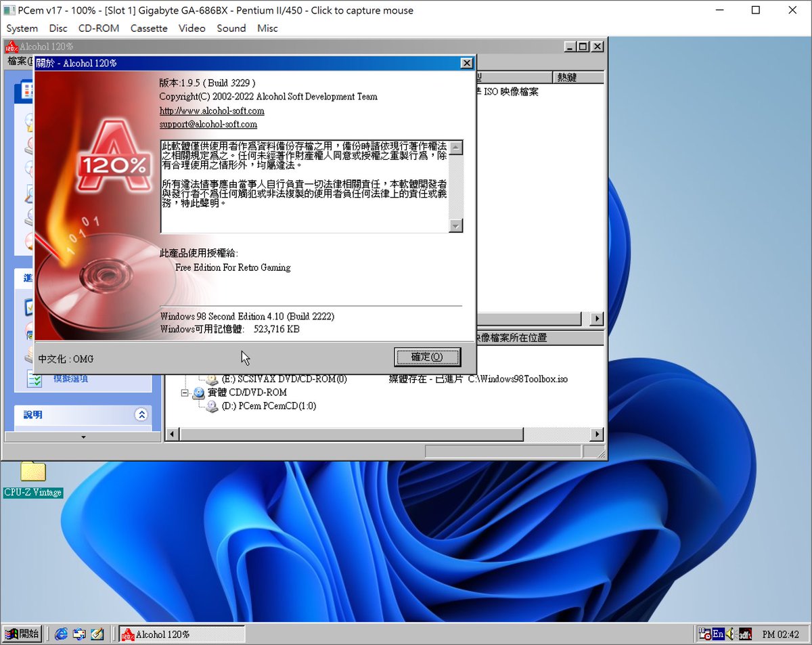The image size is (812, 645).
Task: Launch Internet Explorer from quick launch
Action: point(62,634)
